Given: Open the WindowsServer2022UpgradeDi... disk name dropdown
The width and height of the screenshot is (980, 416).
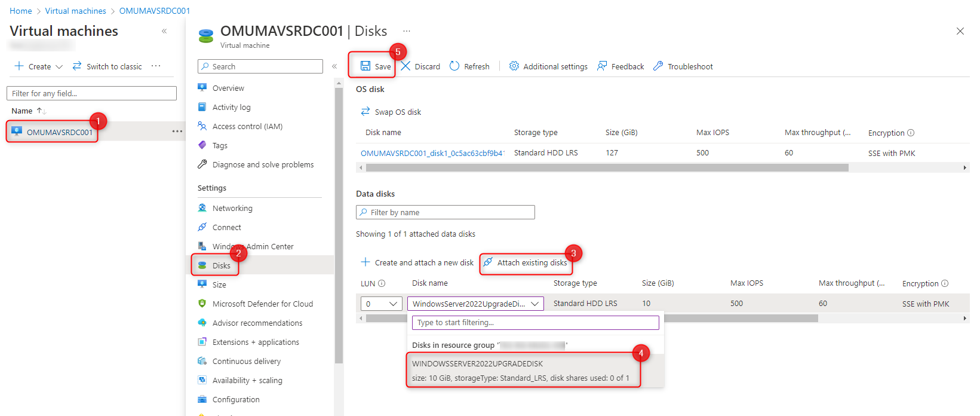Looking at the screenshot, I should coord(475,304).
